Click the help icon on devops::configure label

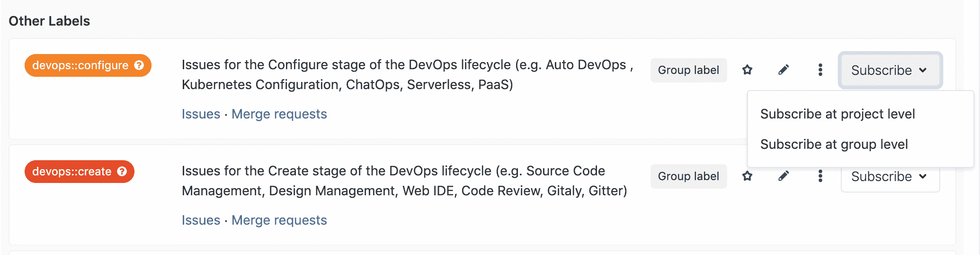tap(139, 65)
